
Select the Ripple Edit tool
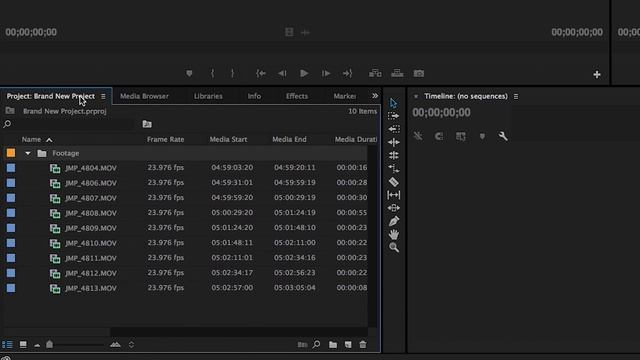pyautogui.click(x=393, y=142)
